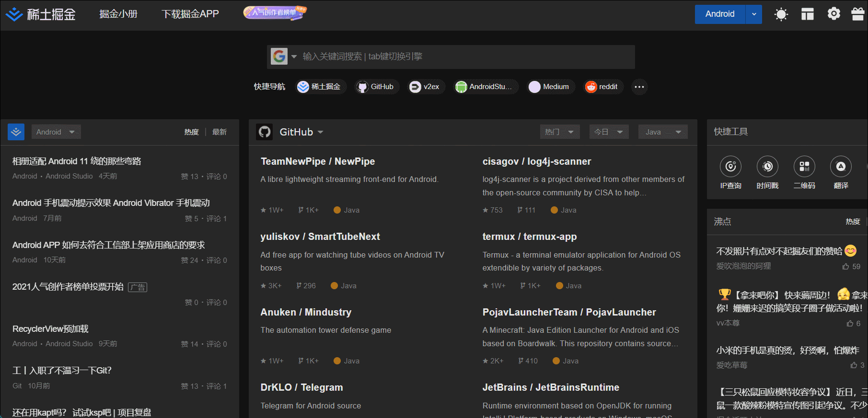Open Anuken / Mindustry repository
This screenshot has width=868, height=418.
coord(306,312)
